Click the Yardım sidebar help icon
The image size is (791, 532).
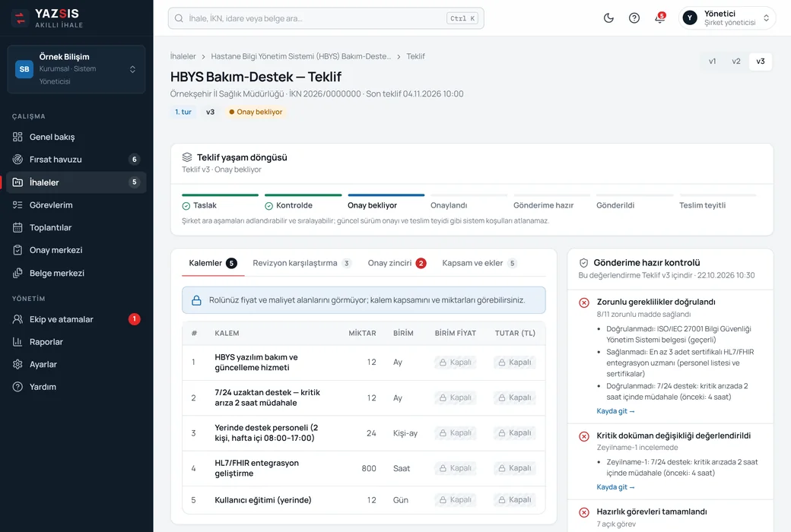[x=17, y=387]
